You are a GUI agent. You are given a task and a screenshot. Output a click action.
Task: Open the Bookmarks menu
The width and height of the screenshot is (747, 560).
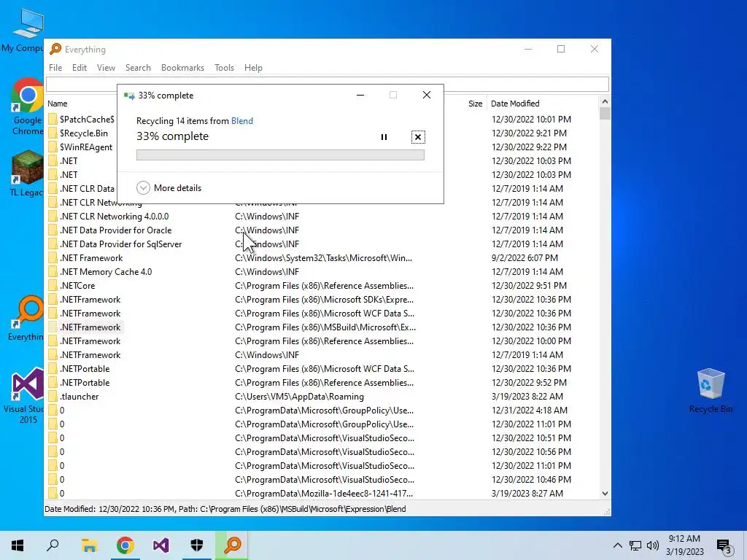(x=182, y=68)
